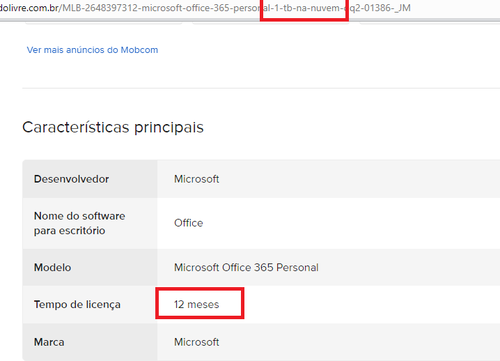Select the '12 meses' value
Image resolution: width=500 pixels, height=361 pixels.
click(x=197, y=304)
